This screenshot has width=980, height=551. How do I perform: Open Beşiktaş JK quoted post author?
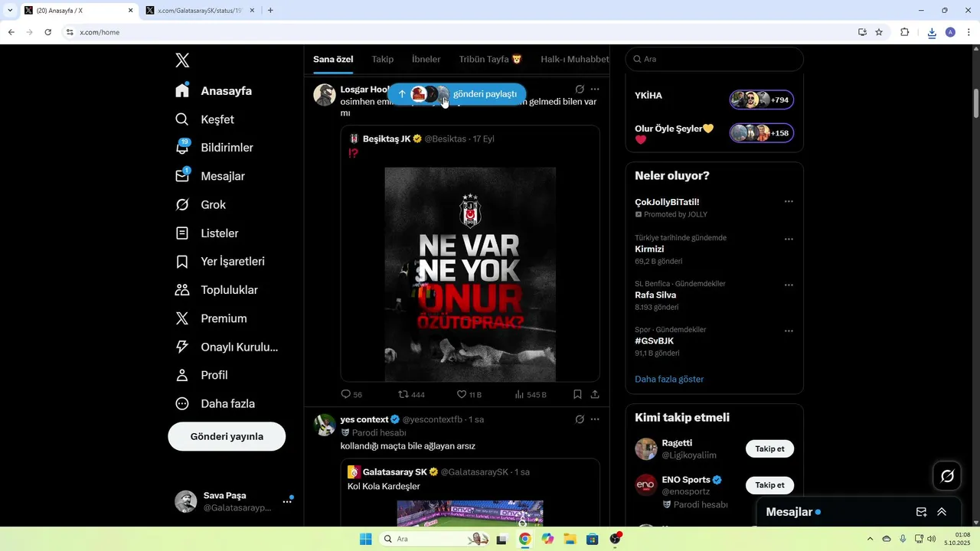click(387, 139)
